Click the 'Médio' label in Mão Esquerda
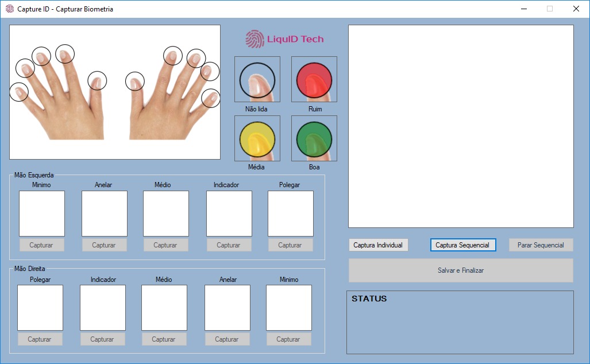Screen dimensions: 590x364 point(163,185)
